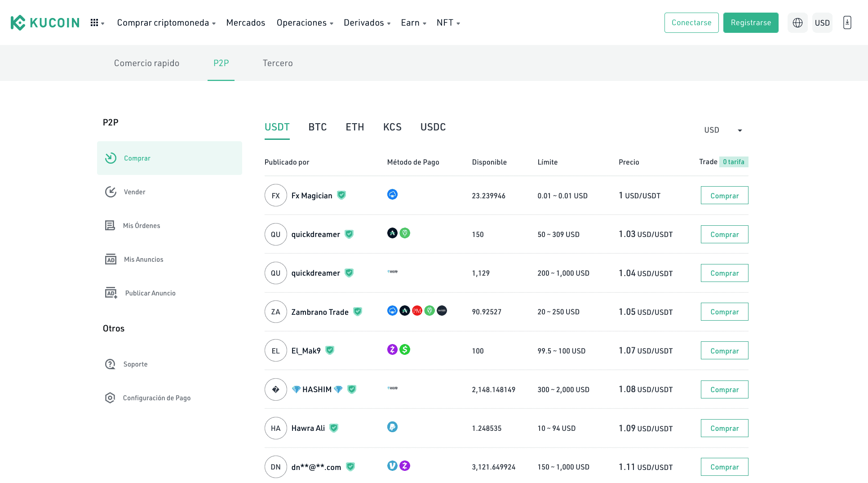Click the Soporte help icon
This screenshot has height=483, width=868.
click(110, 364)
